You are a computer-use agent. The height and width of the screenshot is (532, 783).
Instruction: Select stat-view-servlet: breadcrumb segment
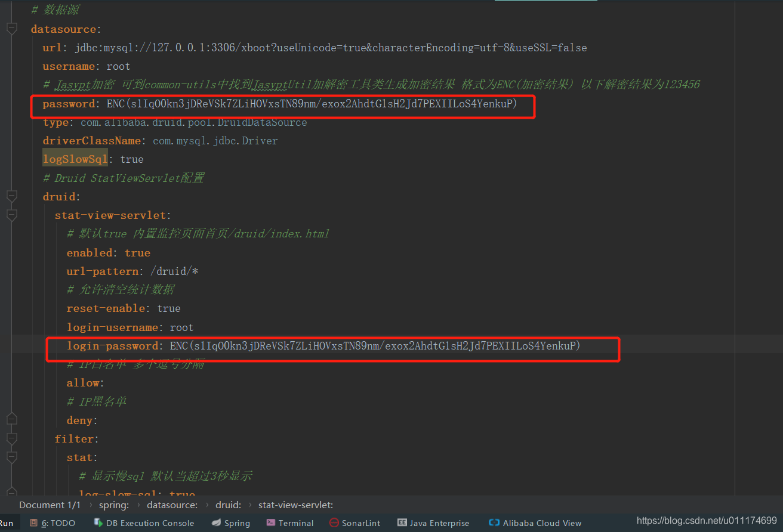click(295, 505)
